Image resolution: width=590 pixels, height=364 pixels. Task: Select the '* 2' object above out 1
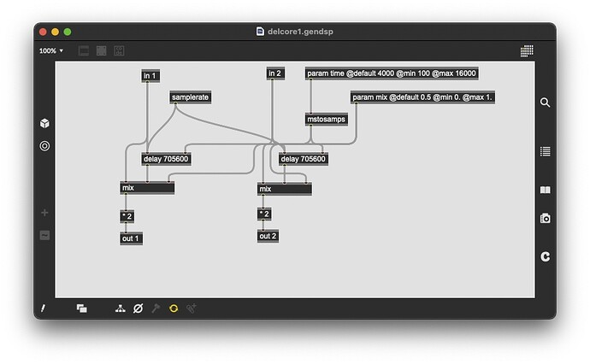click(127, 216)
